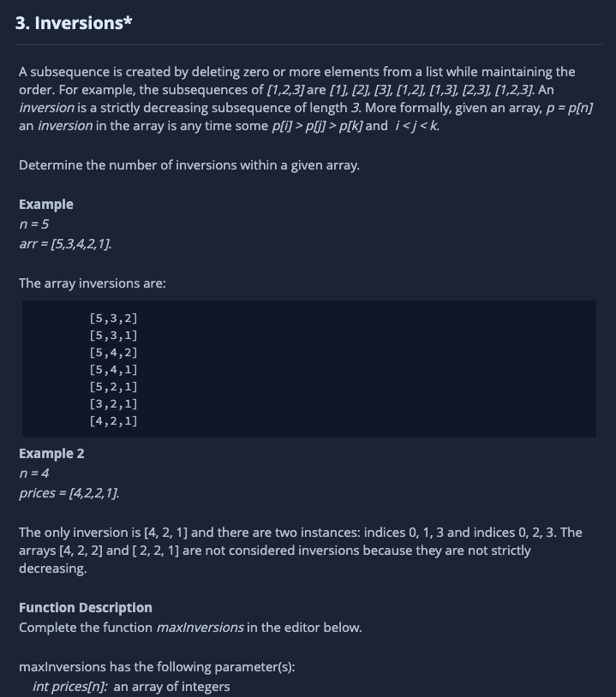Click 'Determine the number of inversions' sentence
The height and width of the screenshot is (697, 616).
click(x=189, y=165)
